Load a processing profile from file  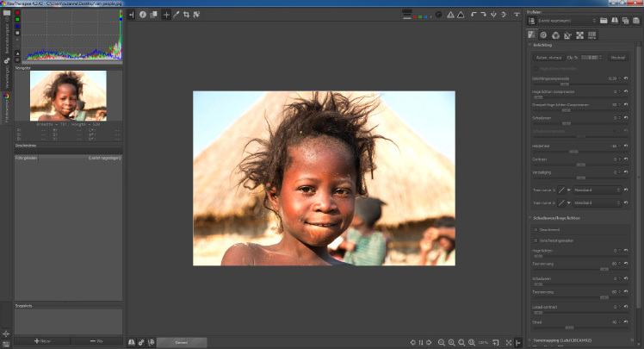click(604, 21)
